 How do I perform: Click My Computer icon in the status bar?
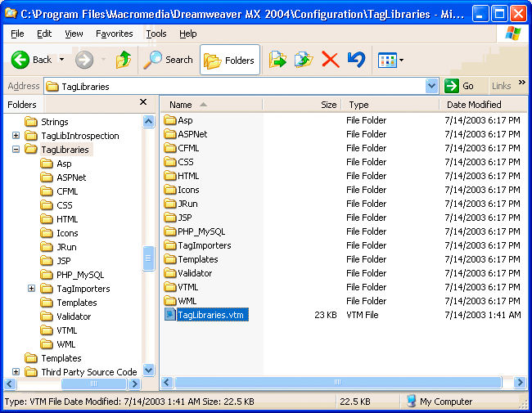[x=411, y=401]
